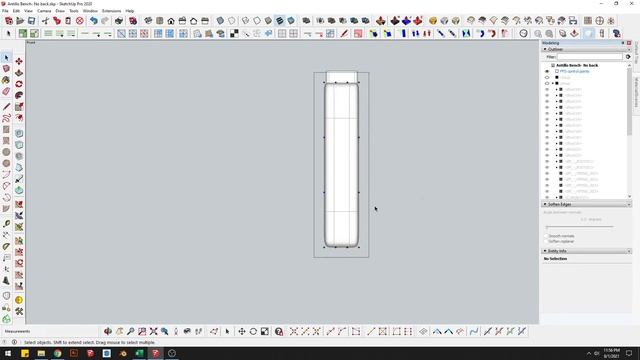640x360 pixels.
Task: Click the red Erase/Delete circle icon
Action: click(x=80, y=21)
